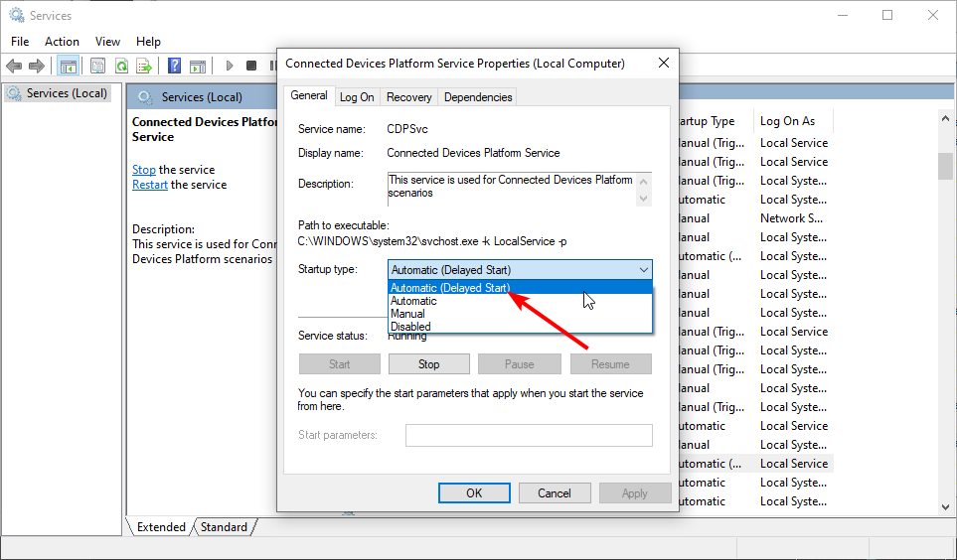This screenshot has width=957, height=560.
Task: Click the OK button
Action: pos(474,492)
